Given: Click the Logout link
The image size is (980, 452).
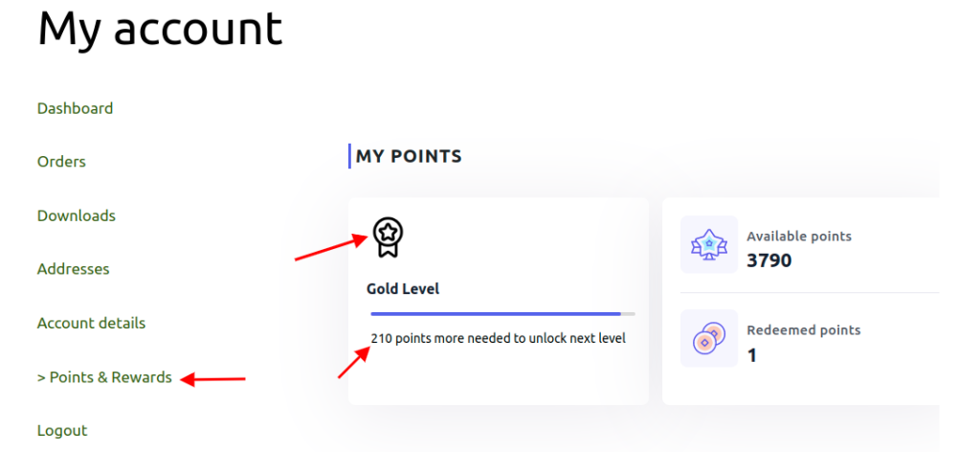Looking at the screenshot, I should 62,431.
